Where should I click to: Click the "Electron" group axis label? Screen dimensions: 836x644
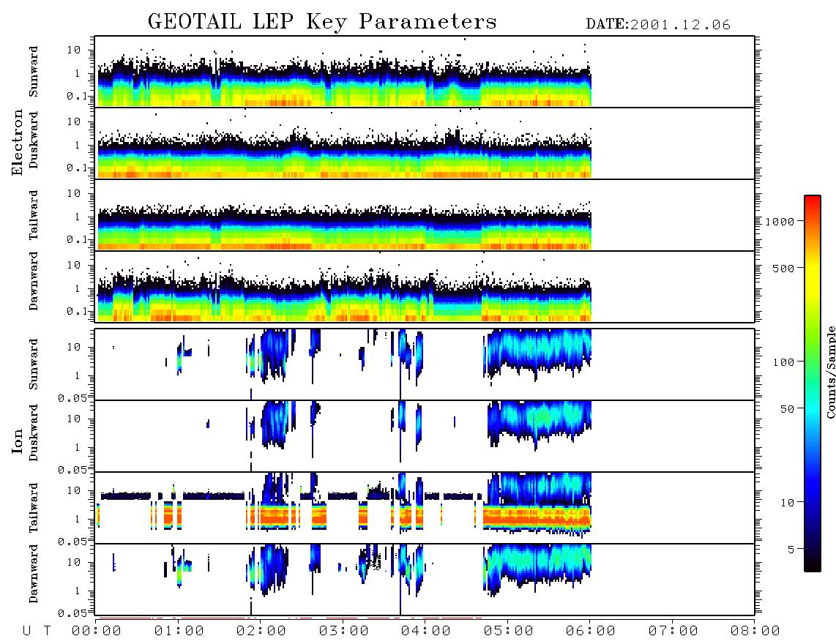coord(17,142)
